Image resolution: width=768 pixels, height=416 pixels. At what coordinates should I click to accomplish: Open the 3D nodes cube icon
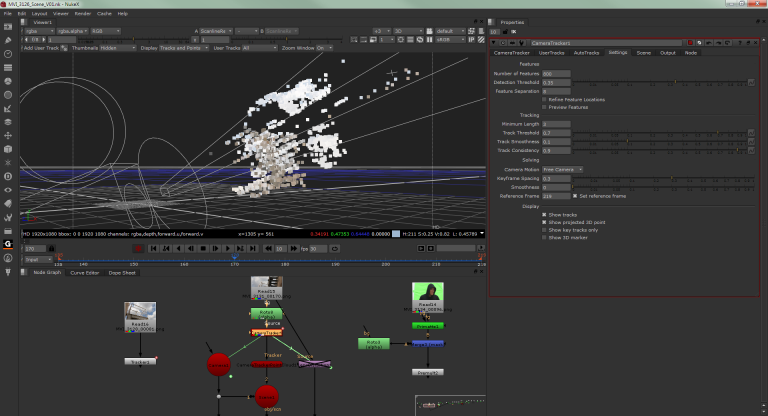8,149
